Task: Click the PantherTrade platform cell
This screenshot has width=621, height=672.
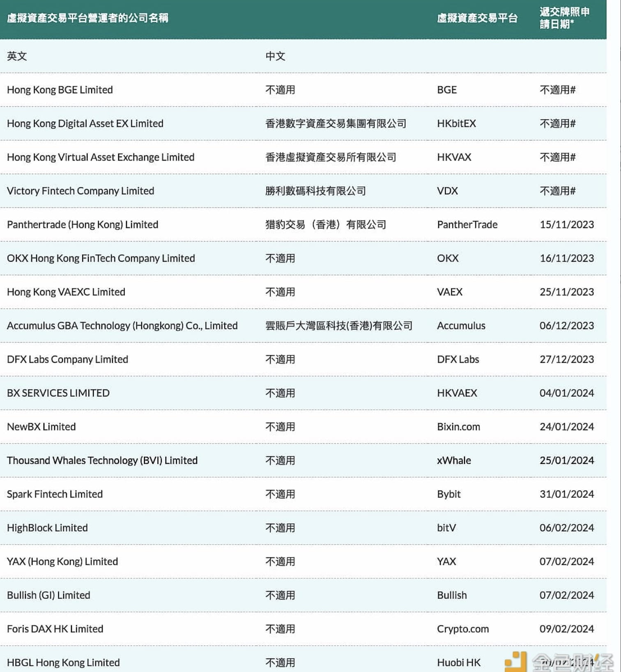Action: tap(467, 225)
